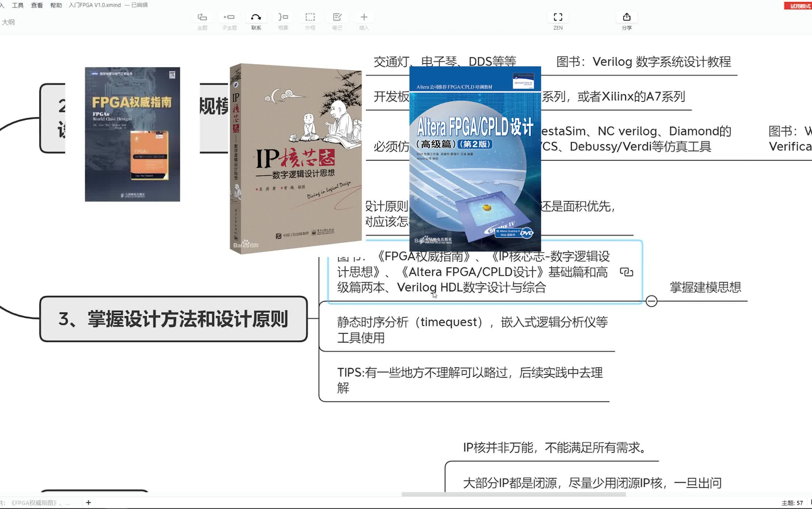Select the IP核并非万能 topic

click(x=556, y=447)
